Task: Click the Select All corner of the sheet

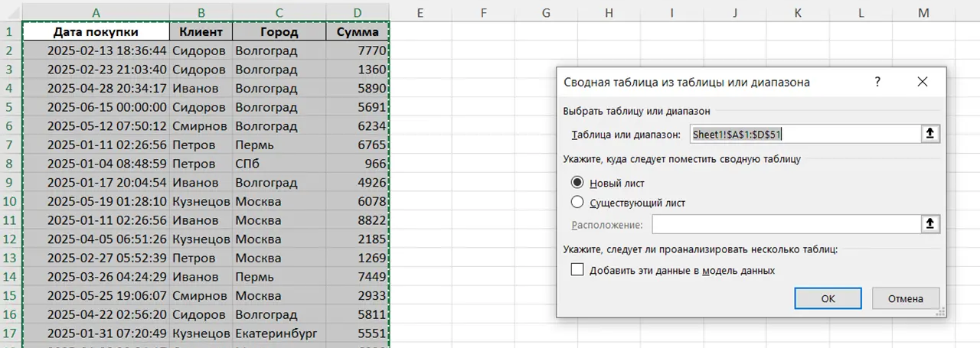Action: coord(11,12)
